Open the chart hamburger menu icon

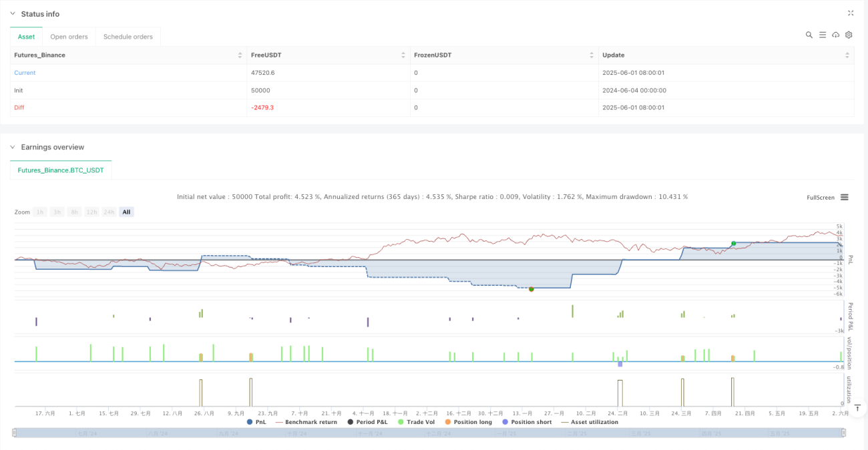click(x=845, y=197)
